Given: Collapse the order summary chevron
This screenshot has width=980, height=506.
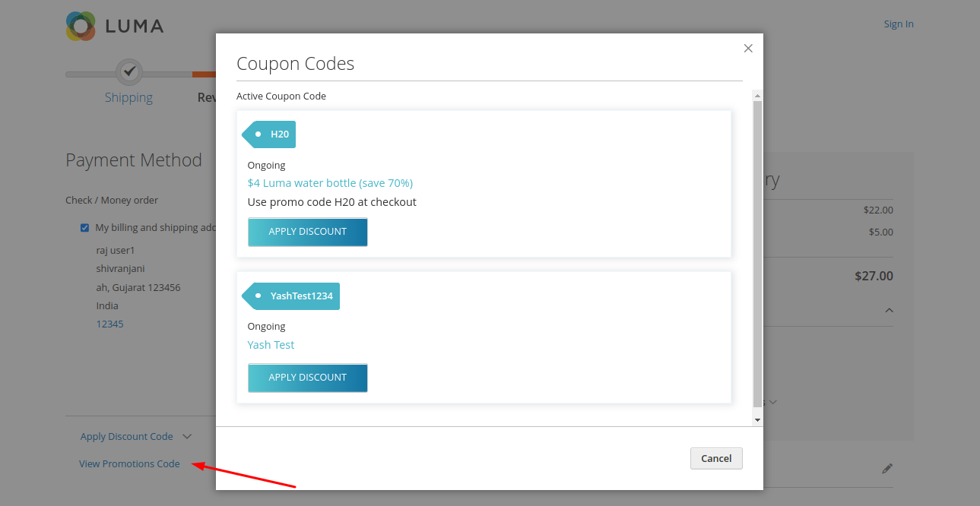Looking at the screenshot, I should 889,310.
